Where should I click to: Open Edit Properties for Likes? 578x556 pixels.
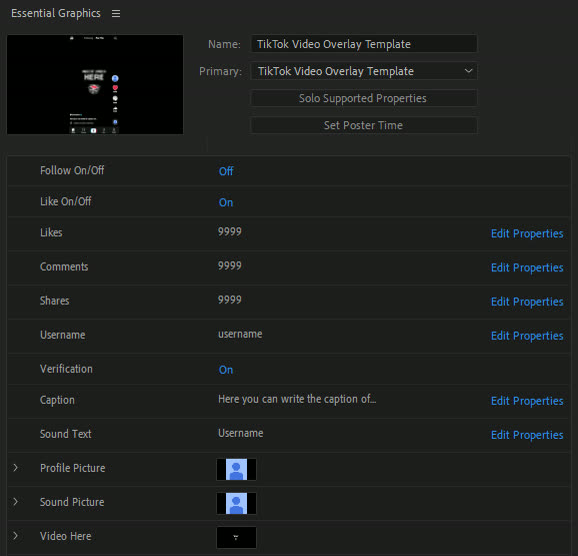pos(527,234)
